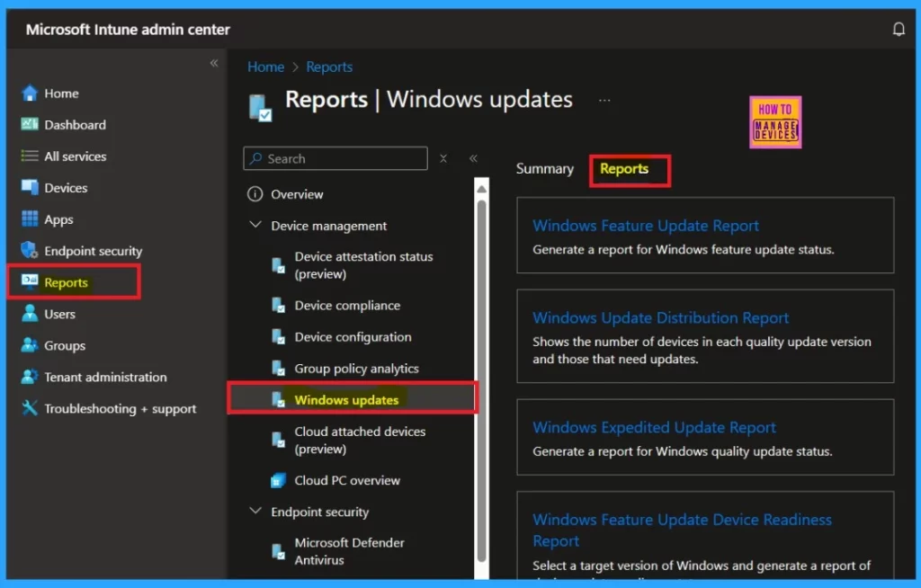The width and height of the screenshot is (921, 588).
Task: Click the Cloud attached devices report icon
Action: click(279, 440)
